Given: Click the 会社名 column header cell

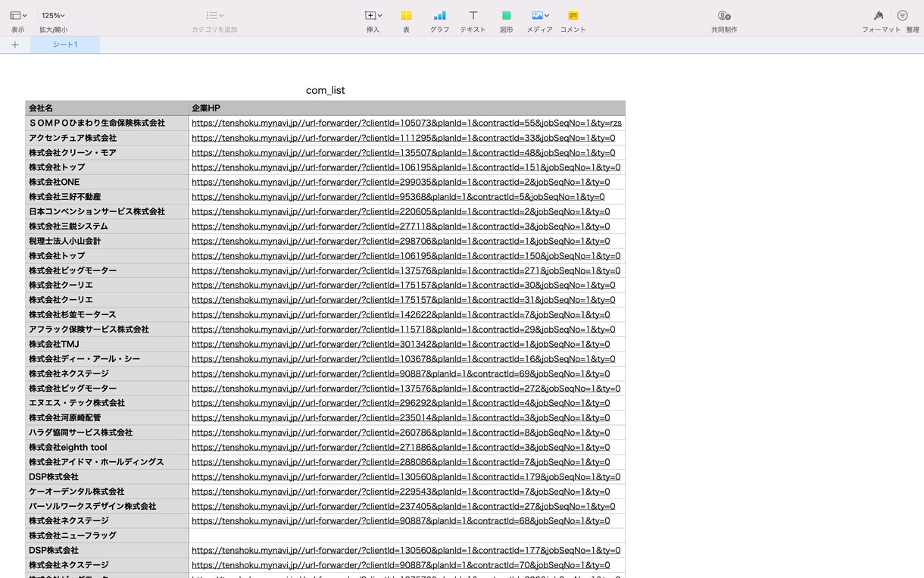Looking at the screenshot, I should click(x=107, y=108).
